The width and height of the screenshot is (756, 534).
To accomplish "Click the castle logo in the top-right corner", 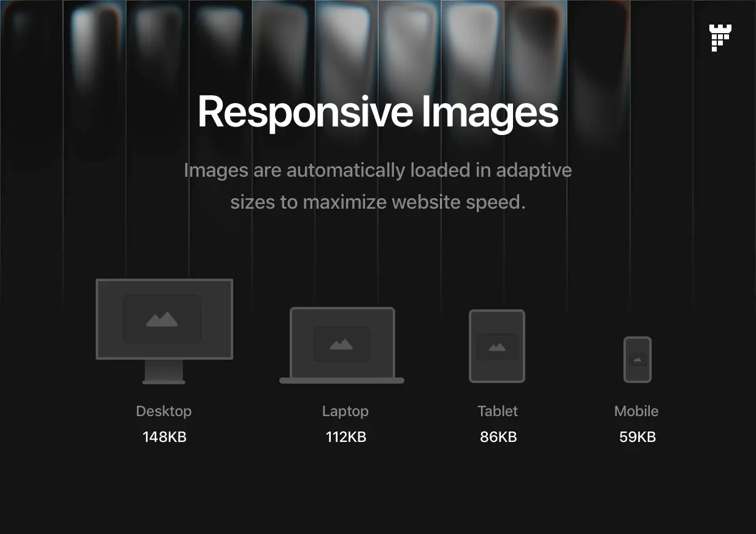I will [x=720, y=38].
